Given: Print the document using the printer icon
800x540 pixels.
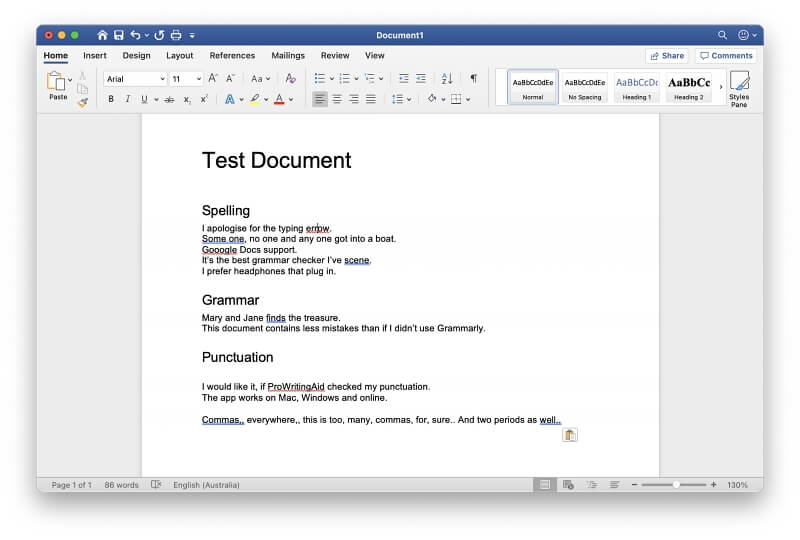Looking at the screenshot, I should pyautogui.click(x=176, y=35).
